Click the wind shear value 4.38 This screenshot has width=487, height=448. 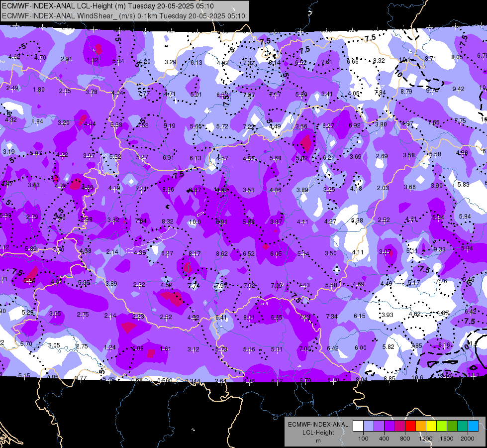pos(140,253)
